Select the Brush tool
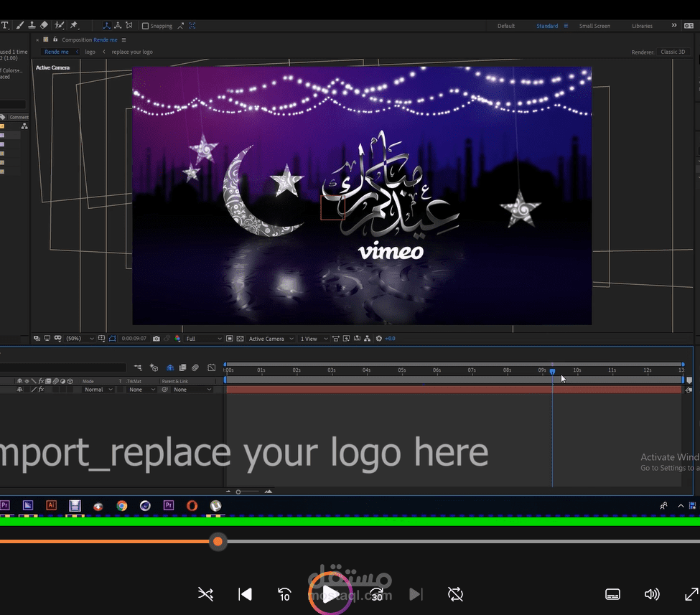This screenshot has width=700, height=615. pos(19,24)
